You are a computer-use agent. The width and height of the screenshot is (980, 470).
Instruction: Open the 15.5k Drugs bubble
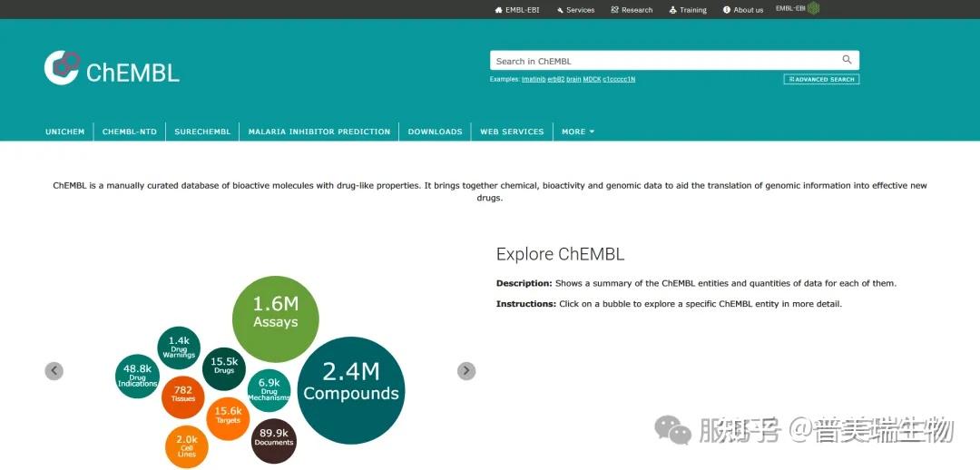click(x=224, y=368)
